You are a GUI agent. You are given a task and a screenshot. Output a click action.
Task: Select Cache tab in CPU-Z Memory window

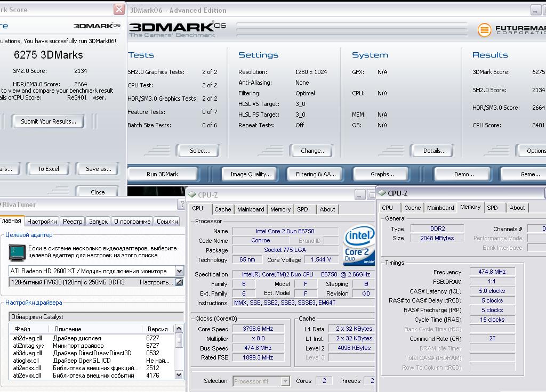[413, 208]
